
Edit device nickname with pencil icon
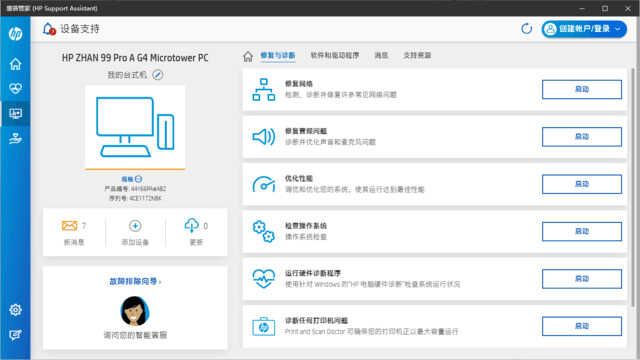158,75
